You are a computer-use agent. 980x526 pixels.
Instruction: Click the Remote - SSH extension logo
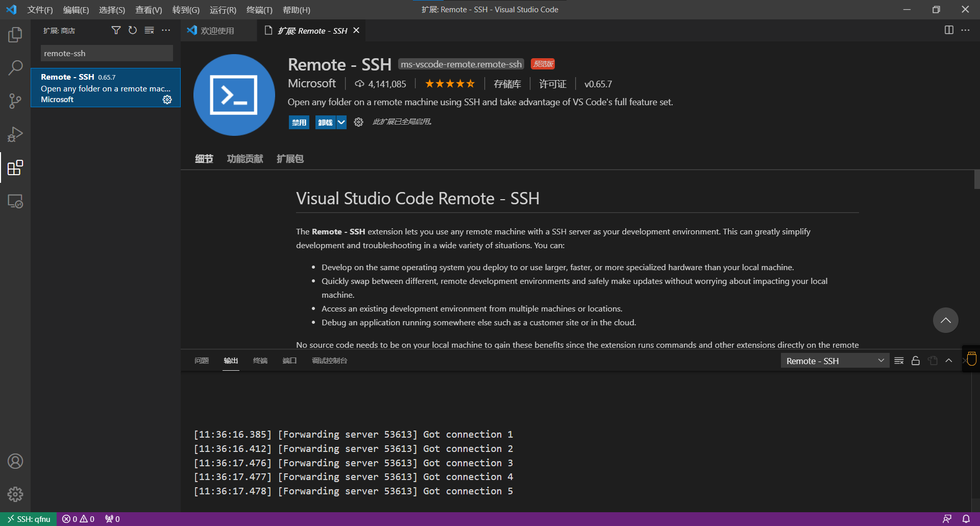234,95
